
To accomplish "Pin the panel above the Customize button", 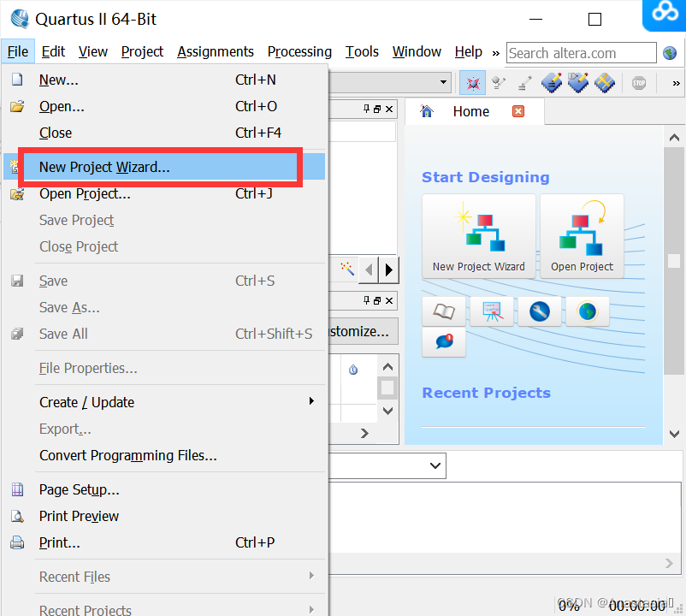I will coord(367,300).
